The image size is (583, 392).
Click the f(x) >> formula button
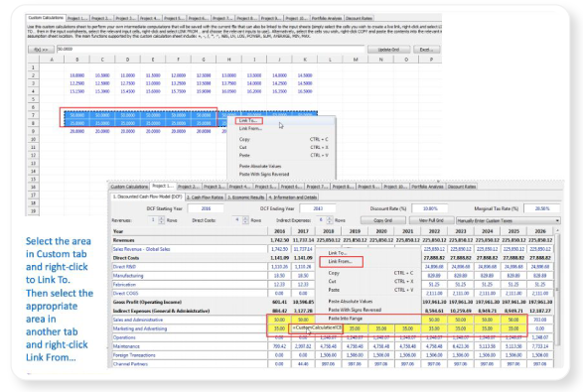coord(42,50)
